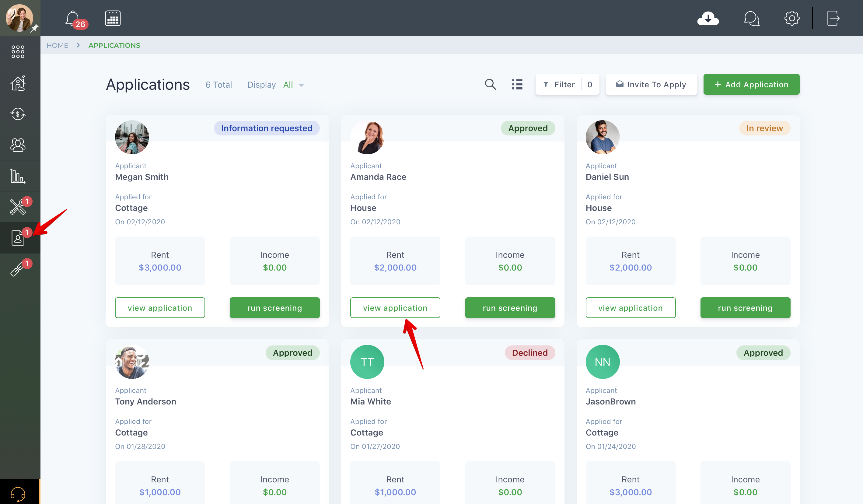Image resolution: width=863 pixels, height=504 pixels.
Task: Click the Declined status badge
Action: point(530,352)
